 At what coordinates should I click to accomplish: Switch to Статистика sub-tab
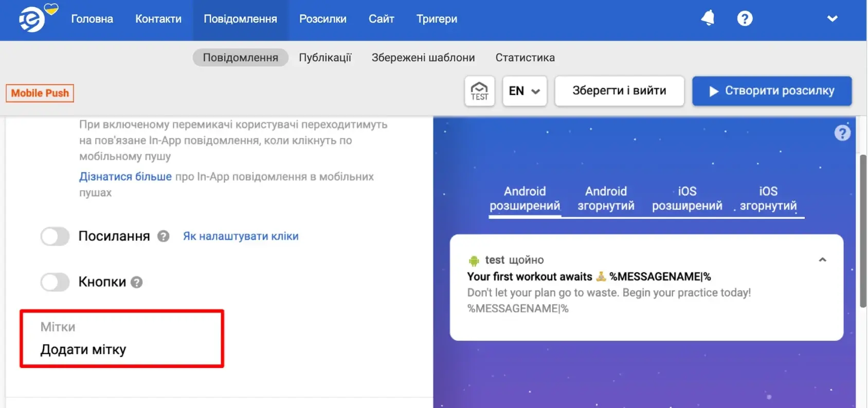coord(525,58)
